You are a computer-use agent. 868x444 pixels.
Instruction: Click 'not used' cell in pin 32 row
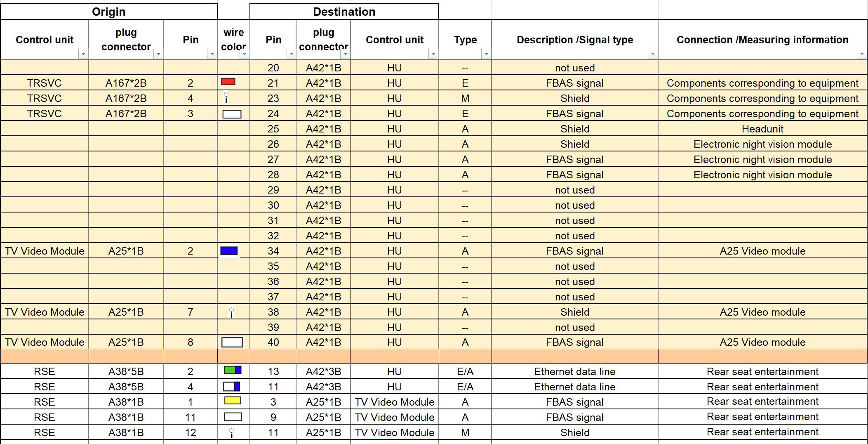[x=575, y=236]
